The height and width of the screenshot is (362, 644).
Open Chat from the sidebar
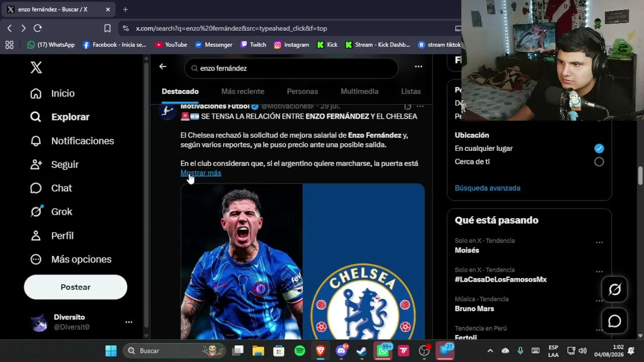pos(51,188)
